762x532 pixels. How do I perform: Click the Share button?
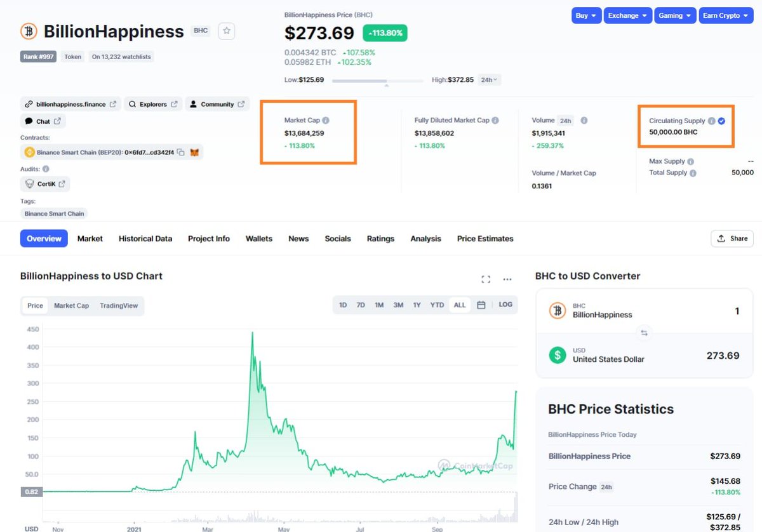tap(732, 239)
